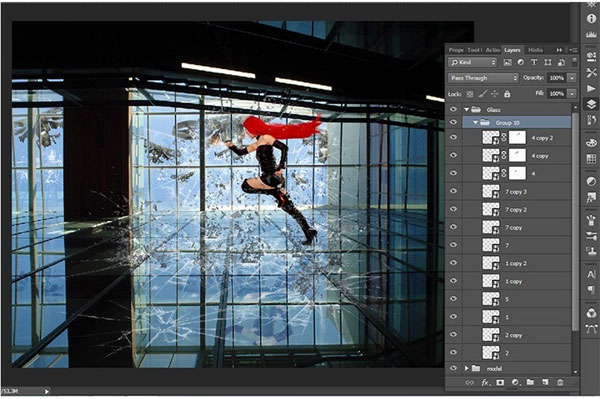Open the Styles fx dock icon
600x399 pixels.
pyautogui.click(x=591, y=197)
